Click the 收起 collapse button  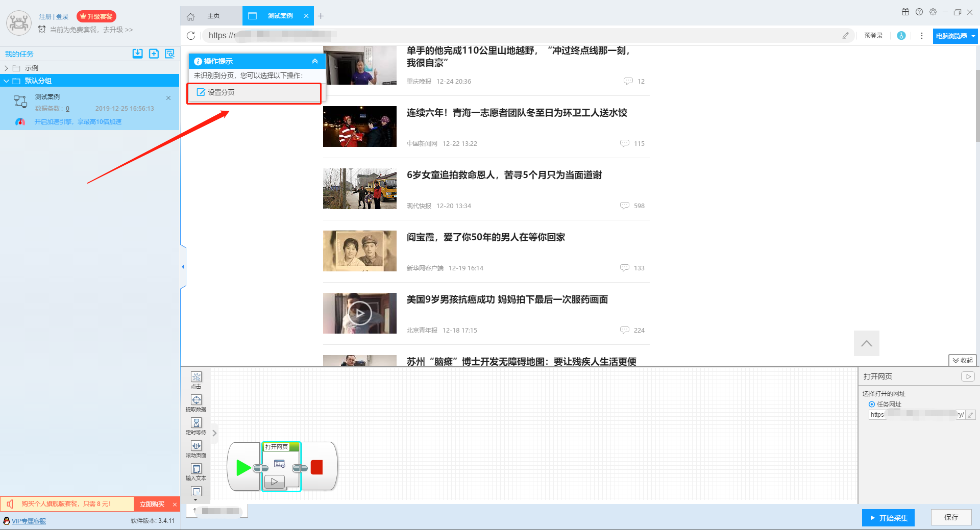pos(963,360)
